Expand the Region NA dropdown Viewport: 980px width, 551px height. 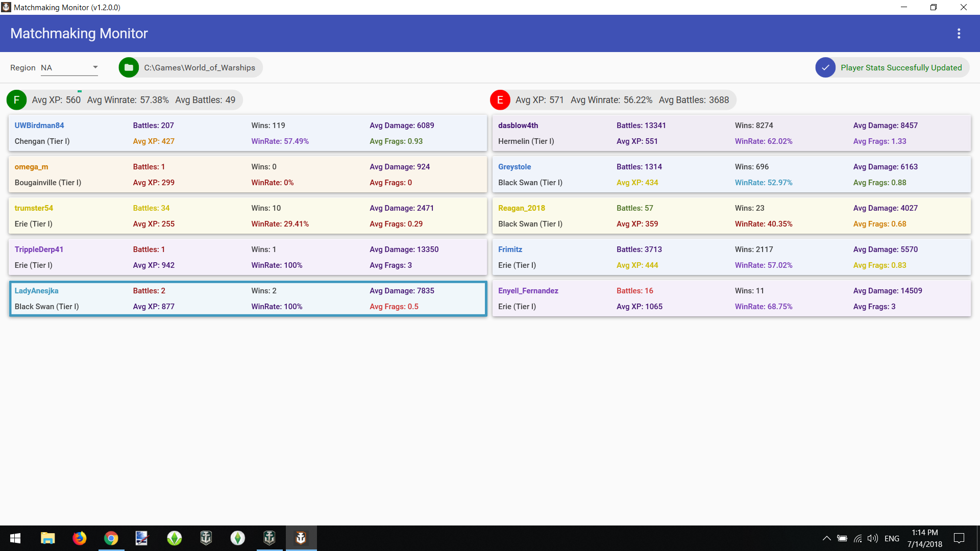(69, 67)
